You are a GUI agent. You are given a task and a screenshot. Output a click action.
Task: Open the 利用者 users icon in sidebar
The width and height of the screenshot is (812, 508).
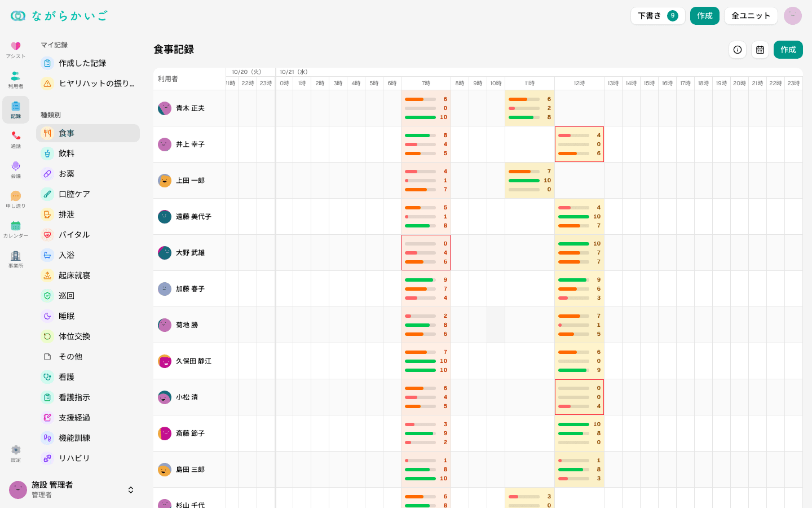[x=16, y=80]
